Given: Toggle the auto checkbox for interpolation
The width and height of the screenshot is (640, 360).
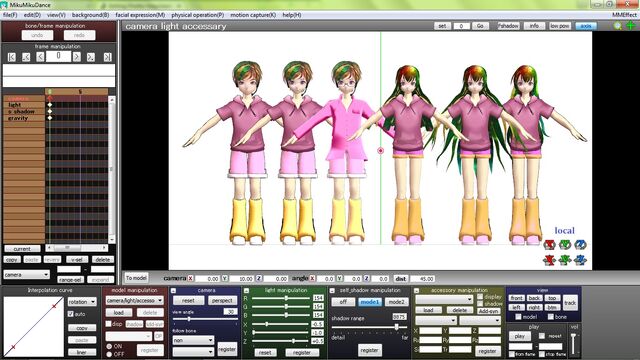Looking at the screenshot, I should (x=71, y=314).
